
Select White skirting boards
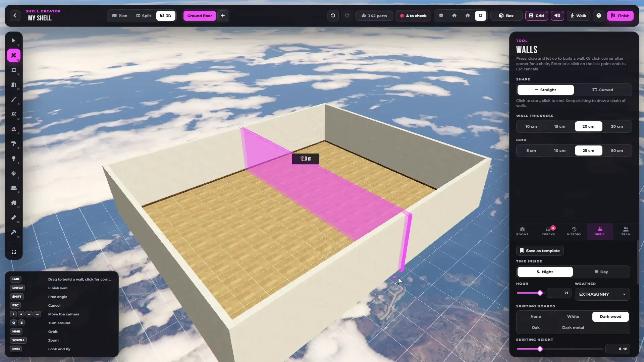click(x=573, y=316)
